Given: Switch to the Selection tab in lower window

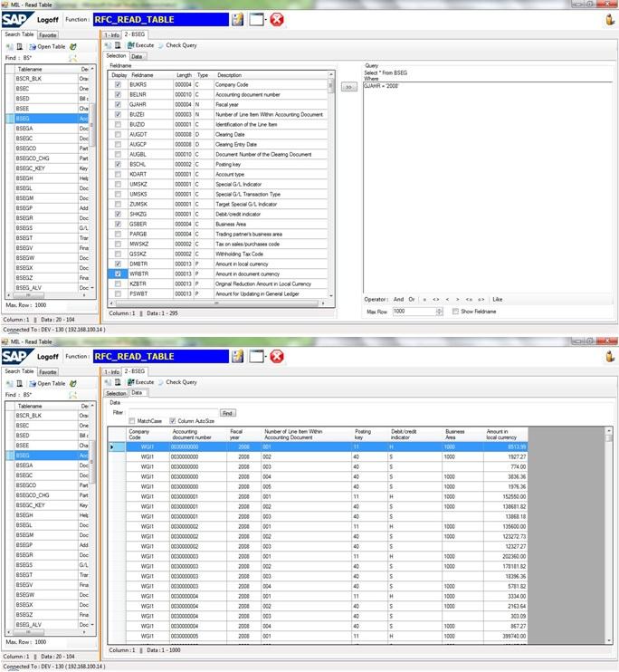Looking at the screenshot, I should point(116,393).
